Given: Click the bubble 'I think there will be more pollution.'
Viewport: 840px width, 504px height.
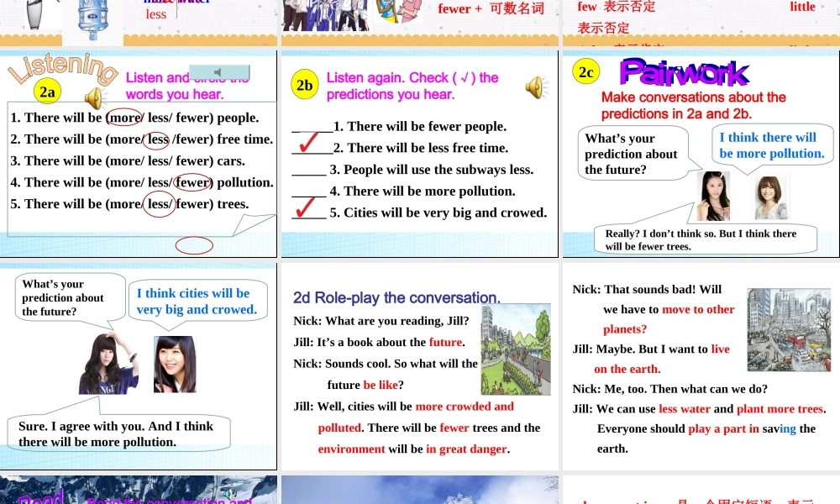Looking at the screenshot, I should click(772, 145).
